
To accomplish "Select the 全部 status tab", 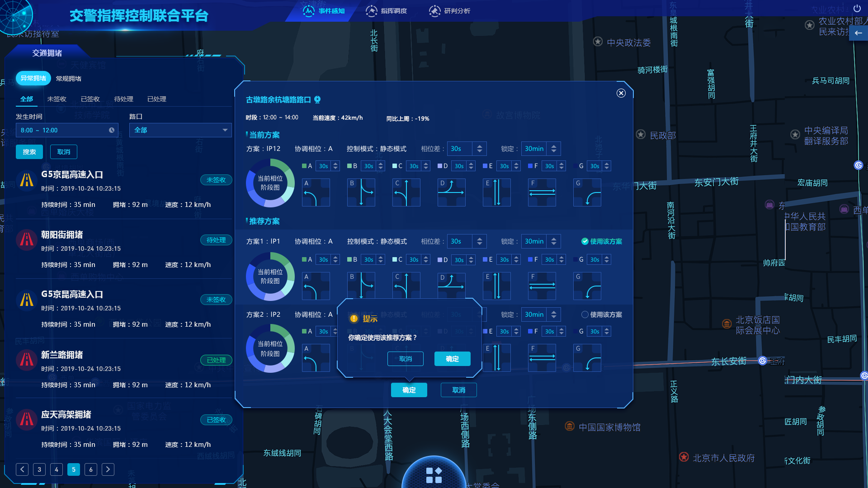I will (x=27, y=99).
